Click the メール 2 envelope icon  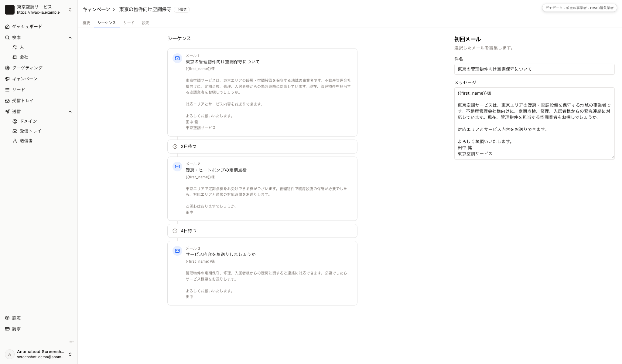click(177, 167)
